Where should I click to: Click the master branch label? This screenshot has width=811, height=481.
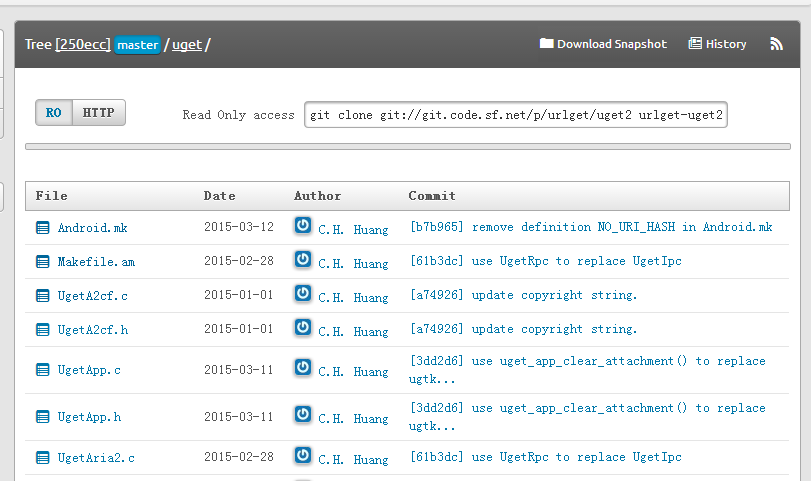click(x=138, y=45)
